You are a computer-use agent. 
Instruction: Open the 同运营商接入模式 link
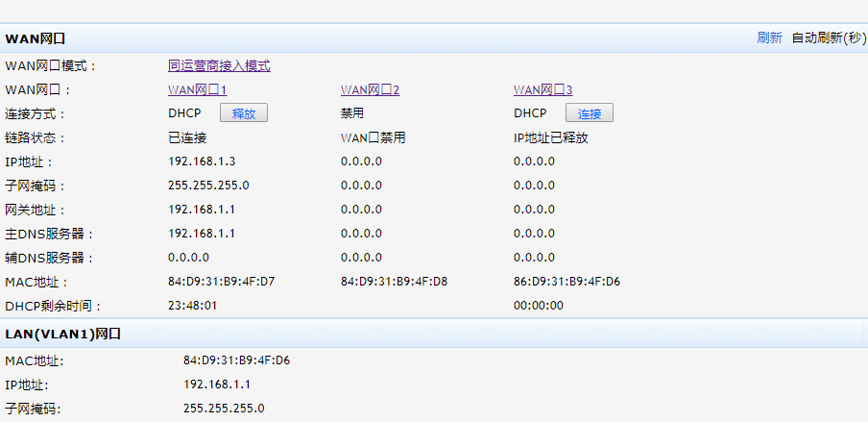pos(219,66)
